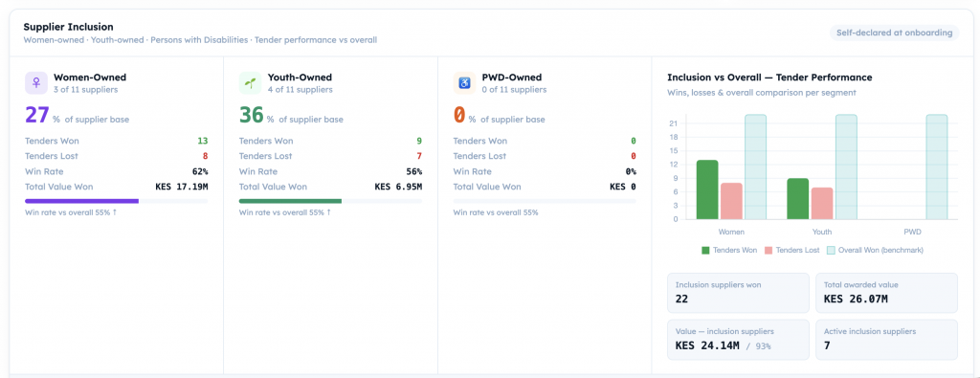Open the 'Value — inclusion suppliers' card
Screen dimensions: 980x378
(x=738, y=340)
